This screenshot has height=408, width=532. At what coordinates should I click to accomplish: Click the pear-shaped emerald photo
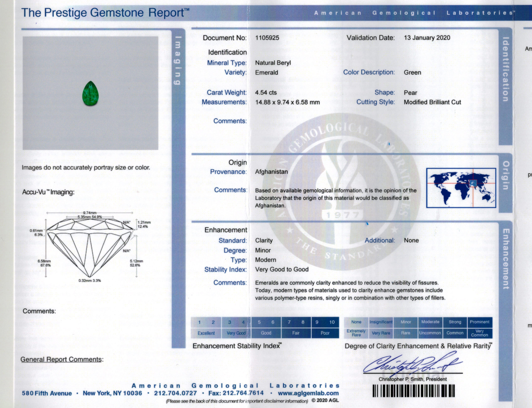pyautogui.click(x=90, y=94)
